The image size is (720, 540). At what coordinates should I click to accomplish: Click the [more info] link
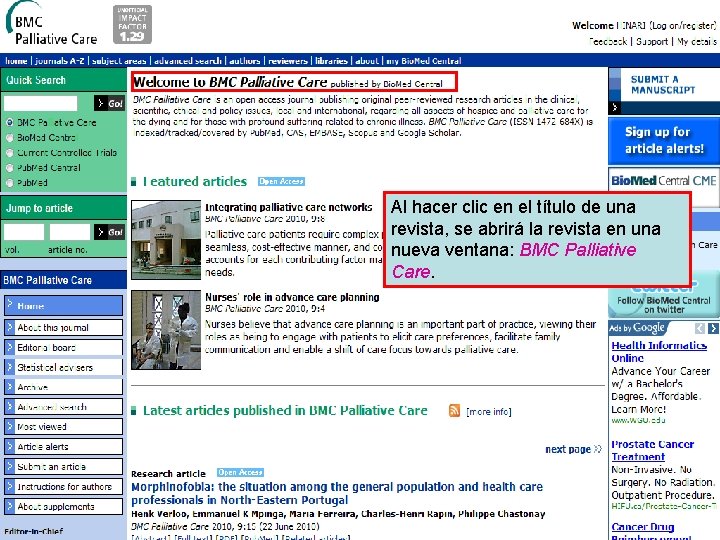point(489,411)
